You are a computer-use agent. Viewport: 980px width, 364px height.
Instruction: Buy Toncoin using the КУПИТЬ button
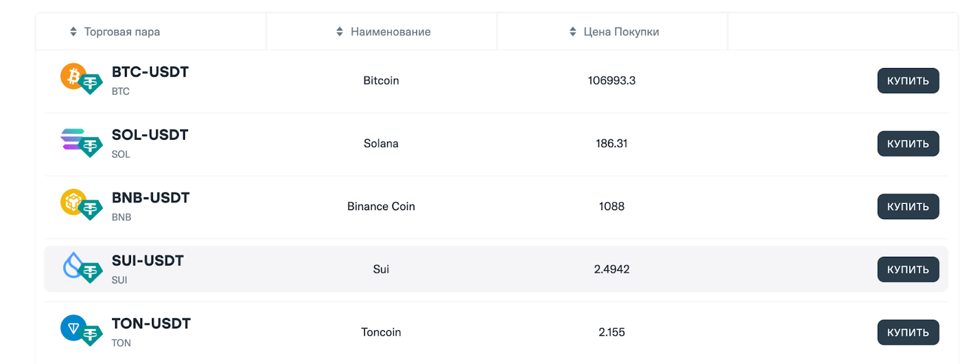pos(908,332)
